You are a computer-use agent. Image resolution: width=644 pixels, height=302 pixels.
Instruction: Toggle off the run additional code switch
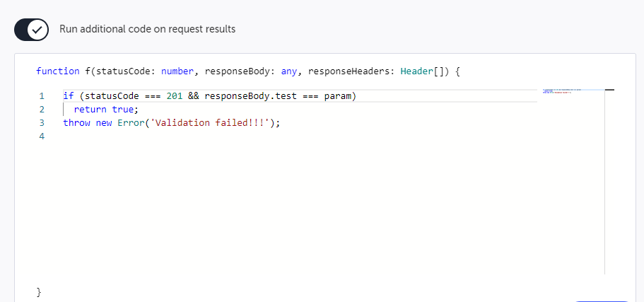(x=31, y=30)
